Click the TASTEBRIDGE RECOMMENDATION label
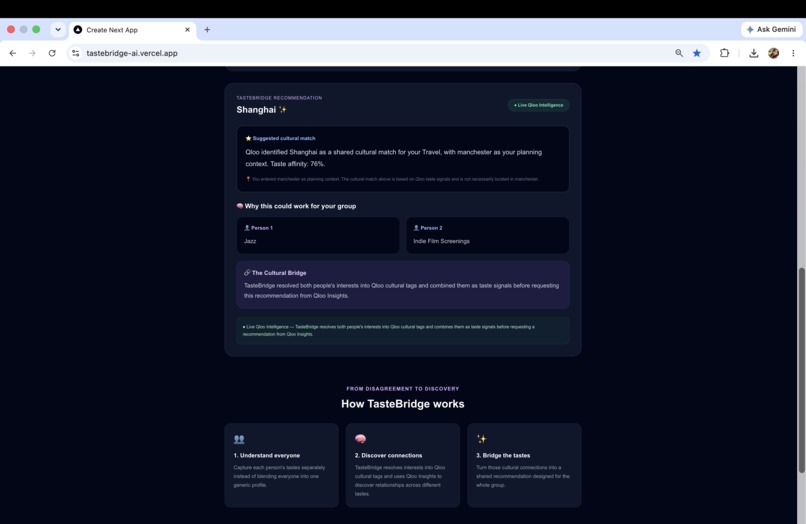 (x=279, y=98)
